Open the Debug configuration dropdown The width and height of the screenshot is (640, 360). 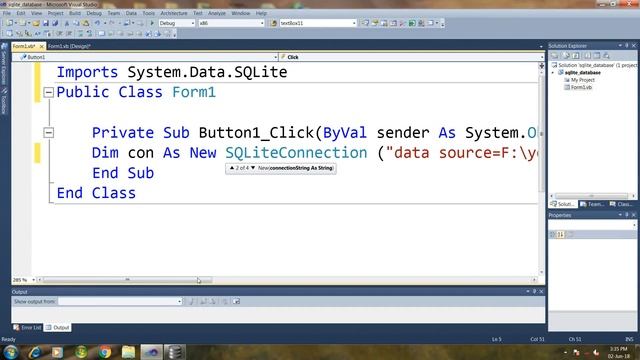pyautogui.click(x=193, y=23)
